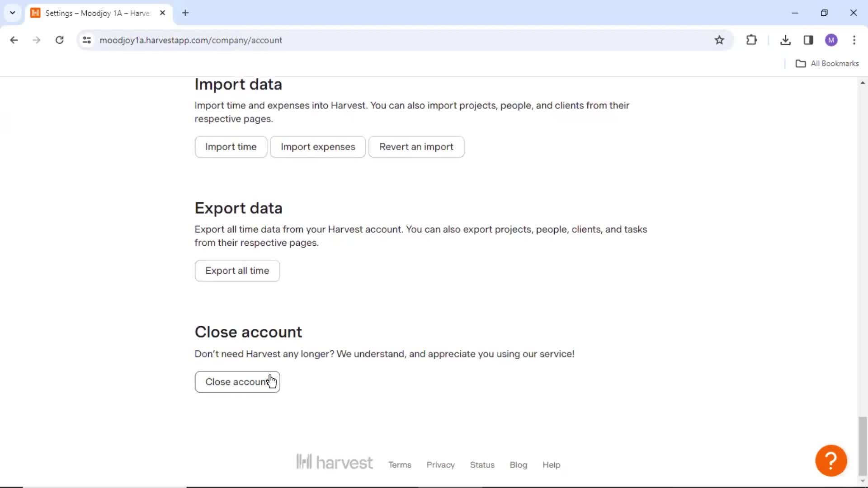
Task: Click the page refresh icon
Action: [59, 40]
